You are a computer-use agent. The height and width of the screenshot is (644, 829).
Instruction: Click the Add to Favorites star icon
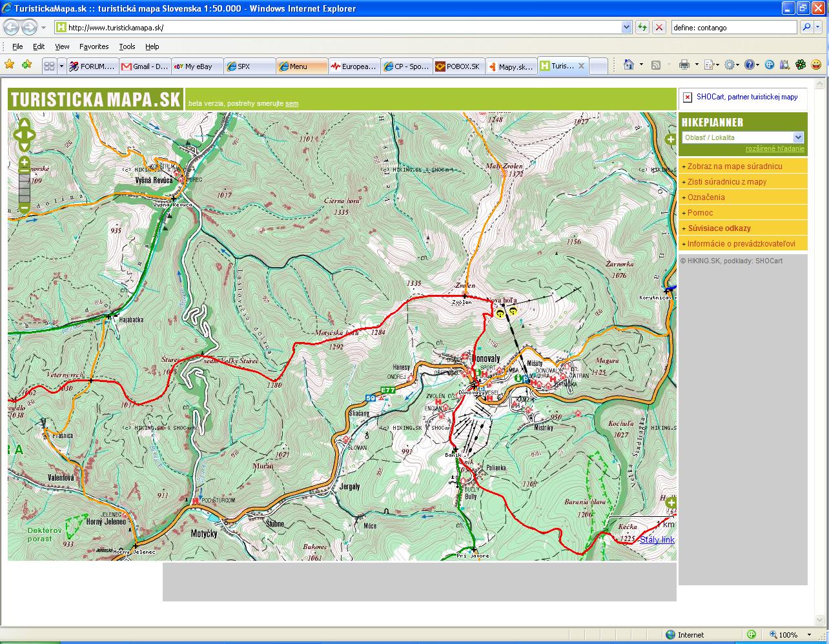point(26,65)
